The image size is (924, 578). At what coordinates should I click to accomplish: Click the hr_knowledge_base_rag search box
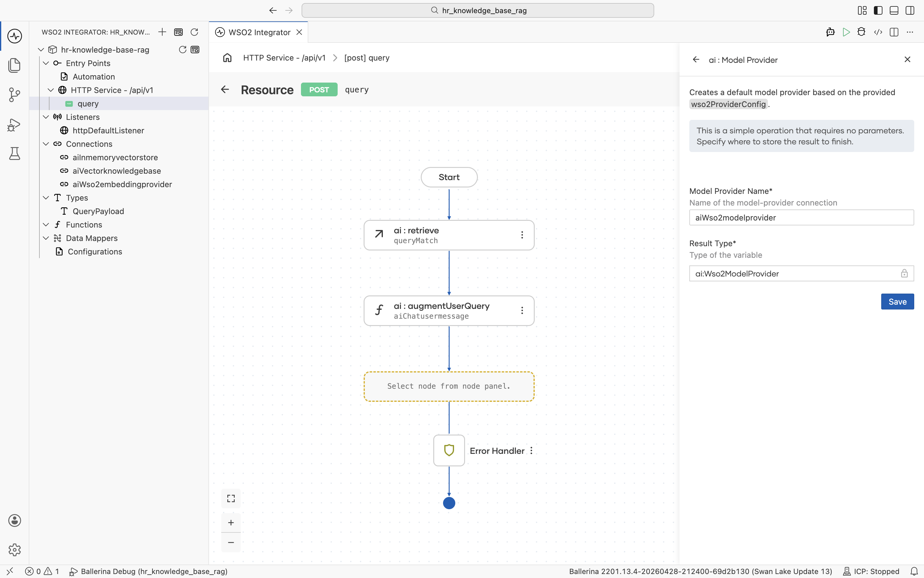(x=478, y=10)
